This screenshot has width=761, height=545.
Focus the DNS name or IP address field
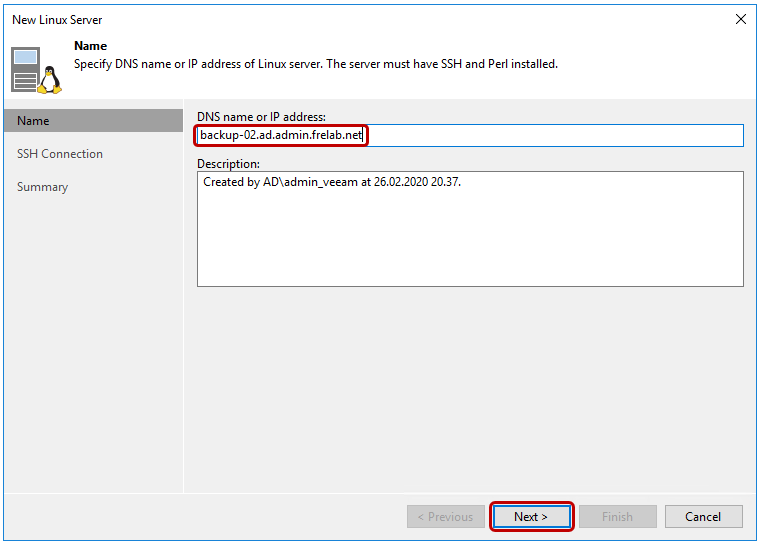click(x=470, y=135)
